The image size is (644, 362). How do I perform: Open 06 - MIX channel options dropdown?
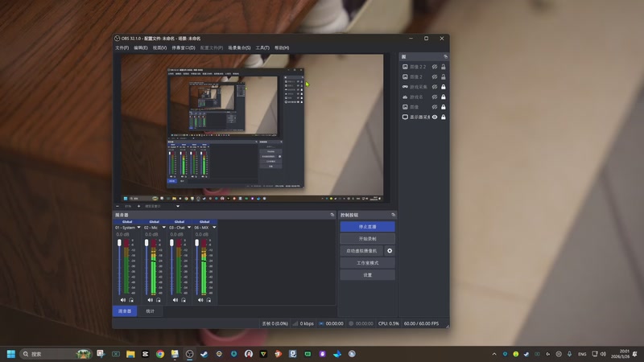click(x=214, y=228)
